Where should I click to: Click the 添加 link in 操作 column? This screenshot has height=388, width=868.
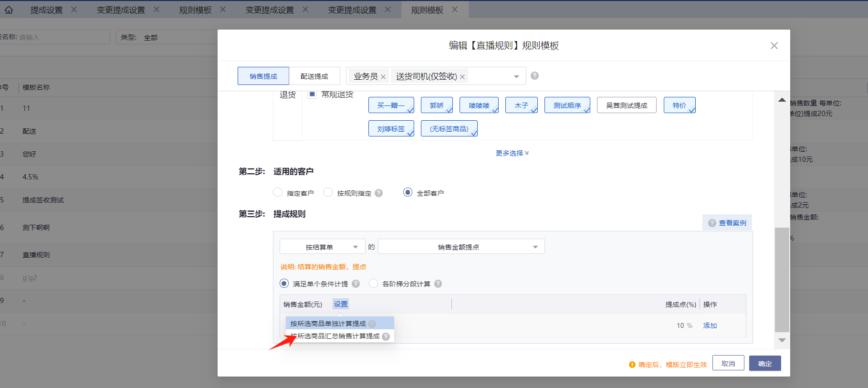(710, 325)
